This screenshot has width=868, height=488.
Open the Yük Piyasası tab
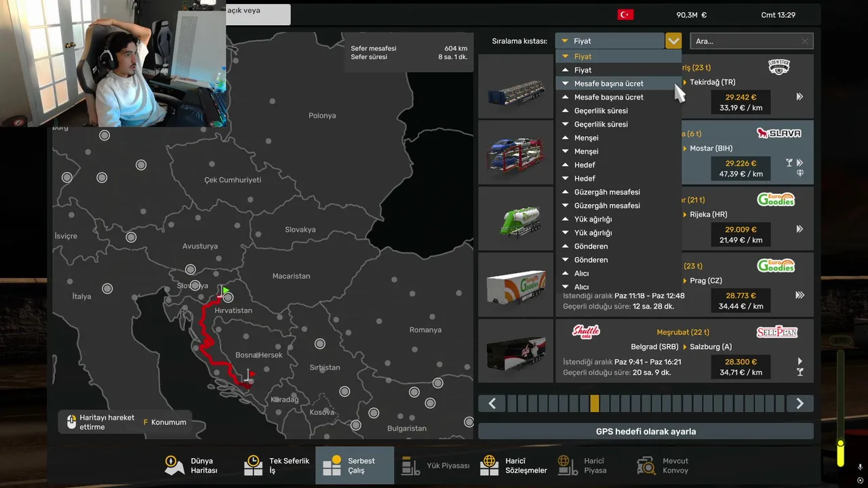click(435, 466)
